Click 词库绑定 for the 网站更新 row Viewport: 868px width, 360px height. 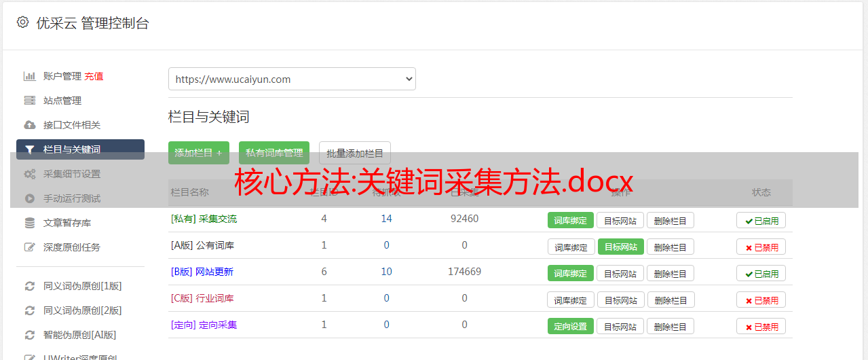pyautogui.click(x=571, y=273)
